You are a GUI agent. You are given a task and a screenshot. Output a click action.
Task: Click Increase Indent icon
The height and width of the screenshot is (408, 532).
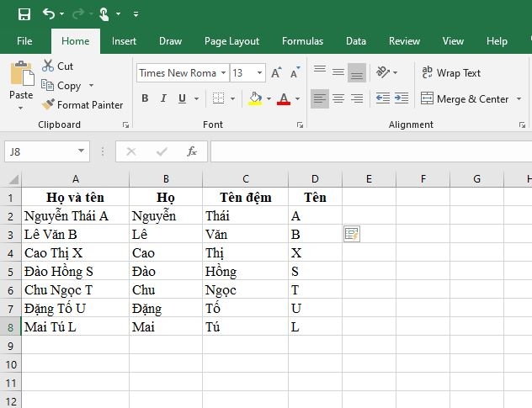402,98
